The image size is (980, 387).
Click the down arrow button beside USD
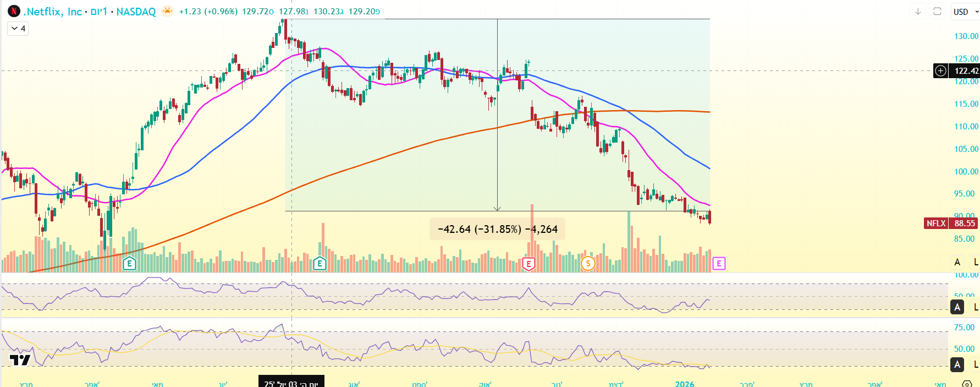[918, 12]
